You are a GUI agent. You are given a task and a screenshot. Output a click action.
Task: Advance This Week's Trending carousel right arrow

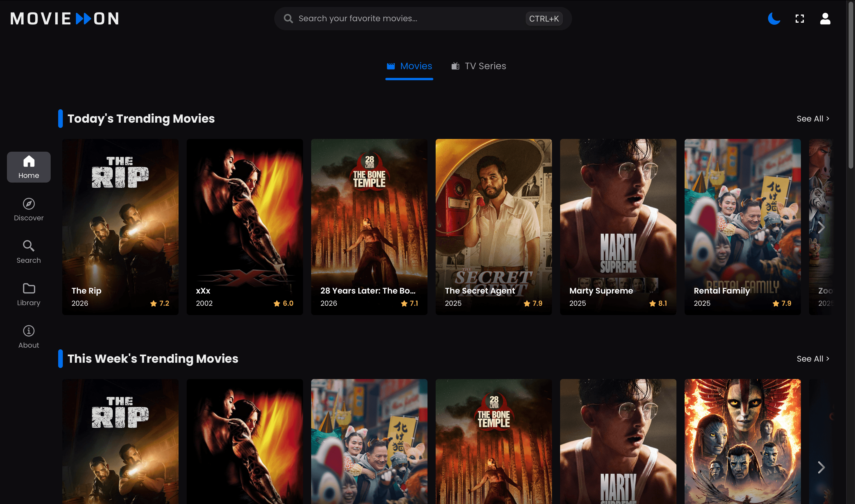pos(821,467)
